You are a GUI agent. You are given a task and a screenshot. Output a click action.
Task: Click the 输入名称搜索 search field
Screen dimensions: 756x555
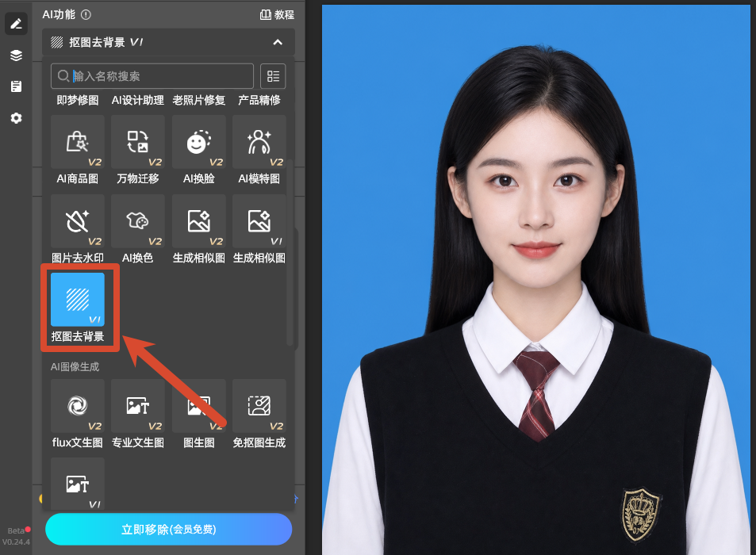tap(152, 76)
